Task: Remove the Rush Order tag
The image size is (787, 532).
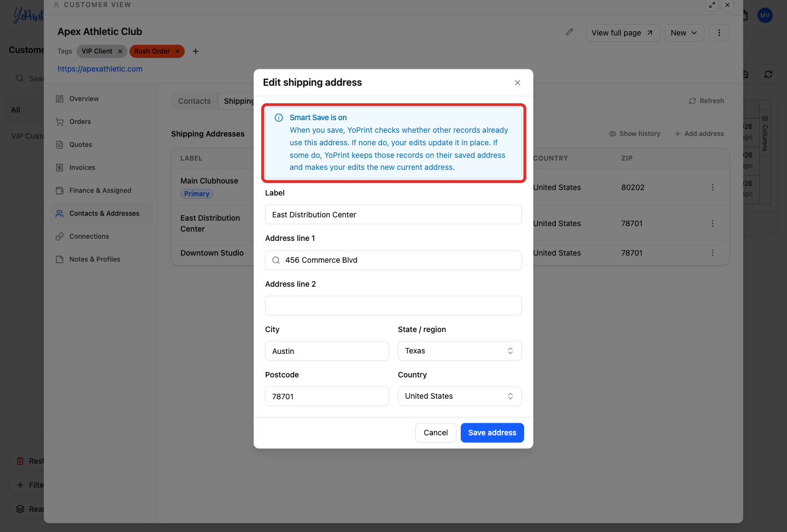Action: (x=178, y=51)
